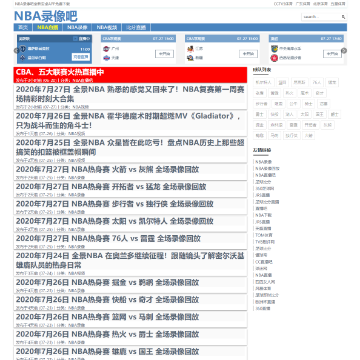360x360 pixels.
Task: Open 霍华德魔术时期超燃MV Gladiator article
Action: 129,121
